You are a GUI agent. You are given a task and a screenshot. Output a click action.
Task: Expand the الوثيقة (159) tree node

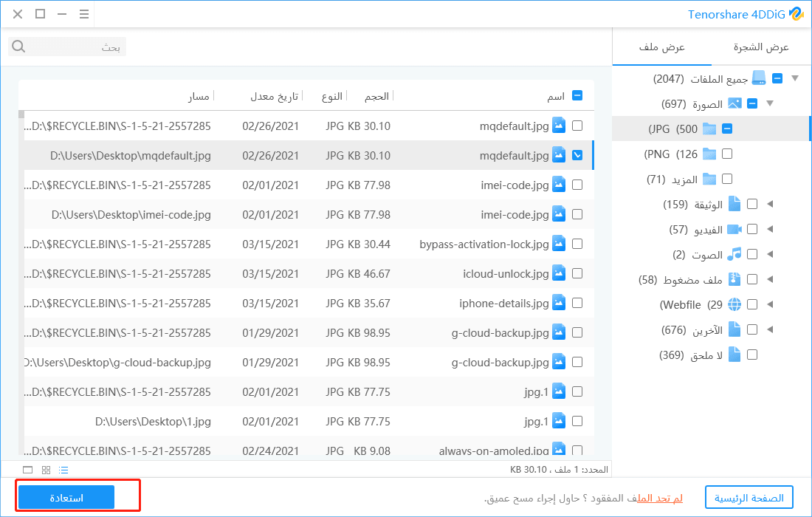pyautogui.click(x=770, y=204)
